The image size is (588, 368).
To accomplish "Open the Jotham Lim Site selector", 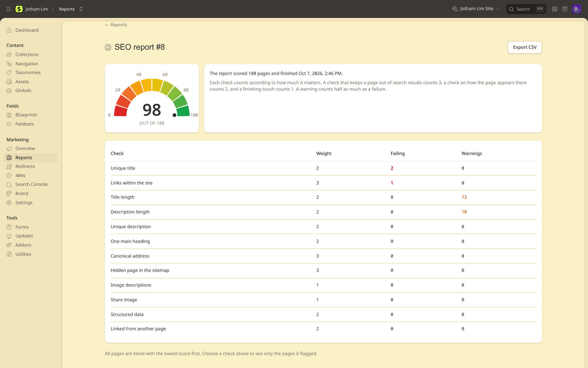I will tap(476, 9).
